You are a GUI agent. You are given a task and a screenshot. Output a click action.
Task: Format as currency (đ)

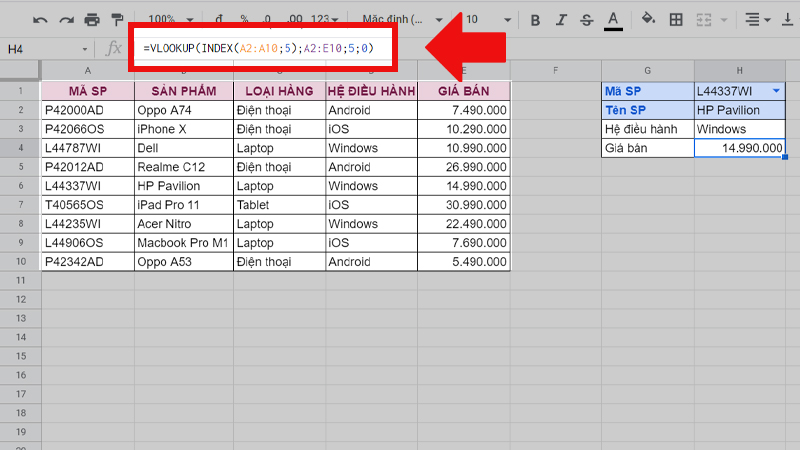pyautogui.click(x=219, y=19)
